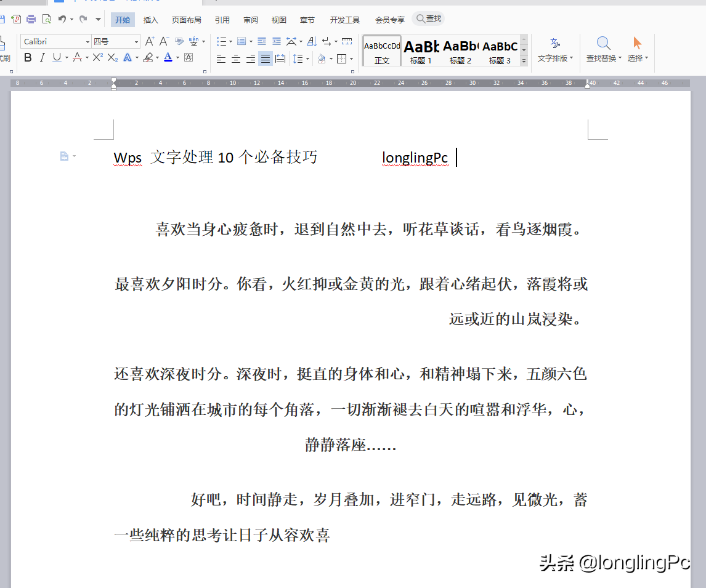This screenshot has width=706, height=588.
Task: Redo the last undone action
Action: click(83, 19)
